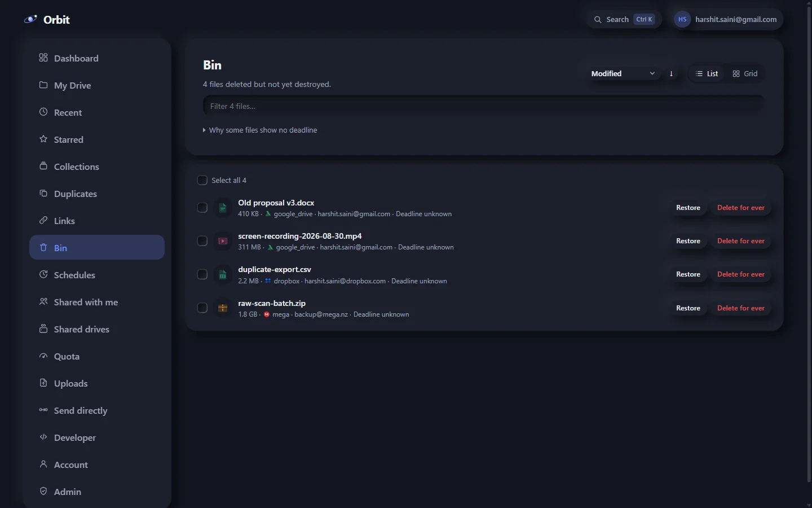Screen dimensions: 812x508
Task: Delete screen-recording-2026-08-30.mp4 for ever
Action: pyautogui.click(x=741, y=241)
